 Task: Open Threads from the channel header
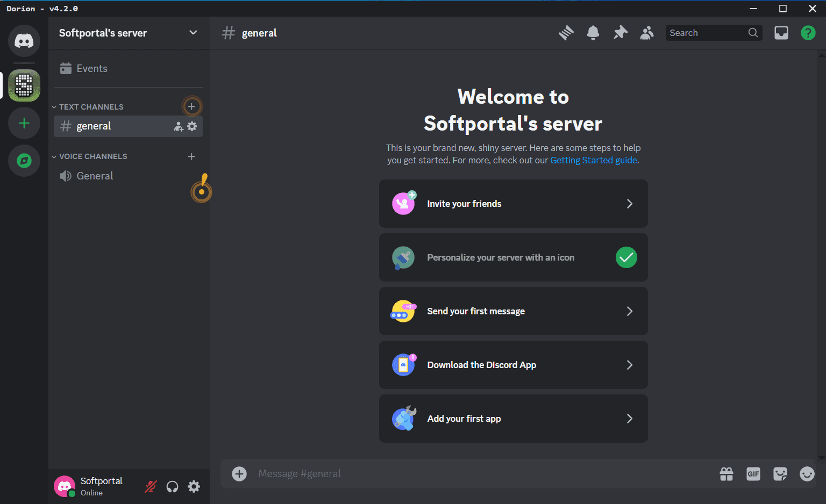coord(566,33)
